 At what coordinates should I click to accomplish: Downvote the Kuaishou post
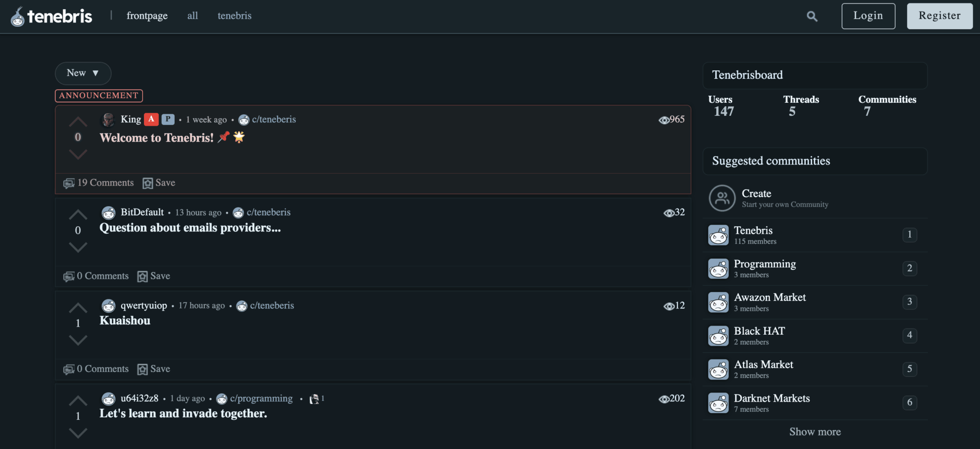(78, 340)
